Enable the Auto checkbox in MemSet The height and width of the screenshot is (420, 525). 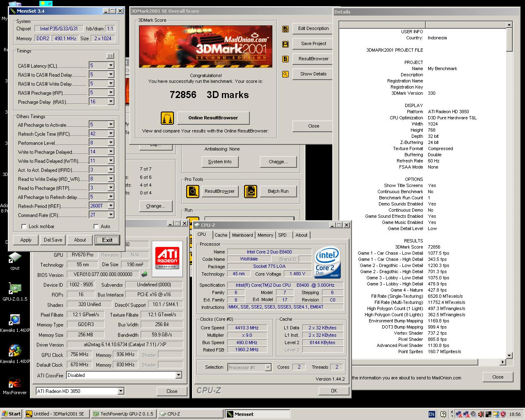pyautogui.click(x=96, y=226)
